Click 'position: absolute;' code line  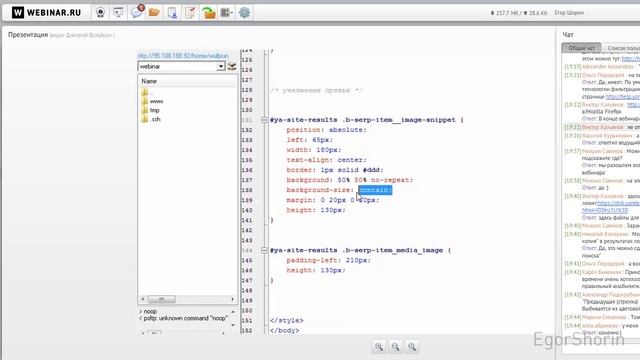(x=326, y=130)
